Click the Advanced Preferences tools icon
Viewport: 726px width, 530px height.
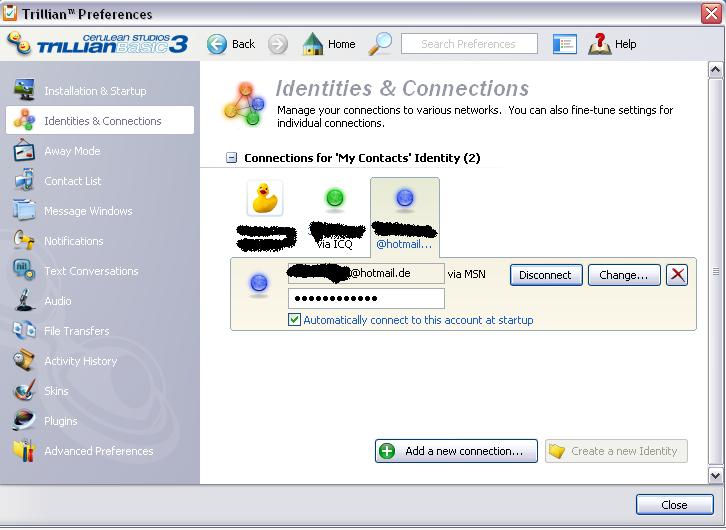click(24, 450)
